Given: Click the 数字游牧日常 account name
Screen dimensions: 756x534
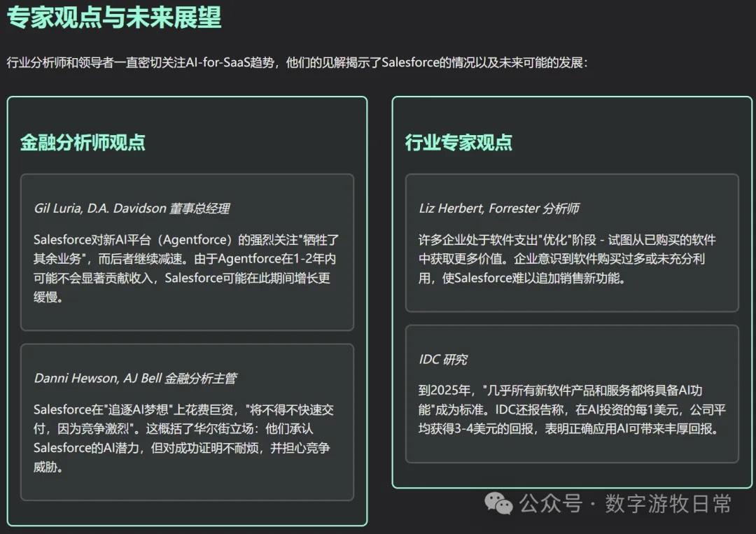Looking at the screenshot, I should coord(668,503).
